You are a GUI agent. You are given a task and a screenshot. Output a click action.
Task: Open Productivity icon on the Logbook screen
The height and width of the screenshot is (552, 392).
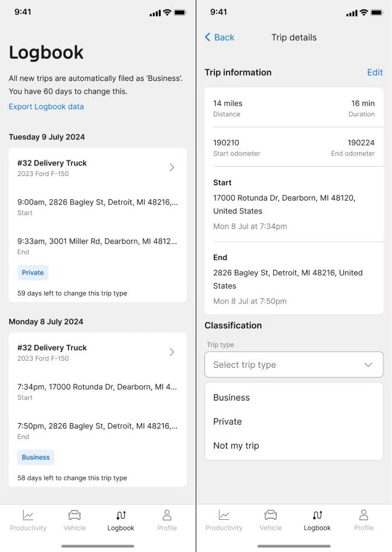click(28, 515)
